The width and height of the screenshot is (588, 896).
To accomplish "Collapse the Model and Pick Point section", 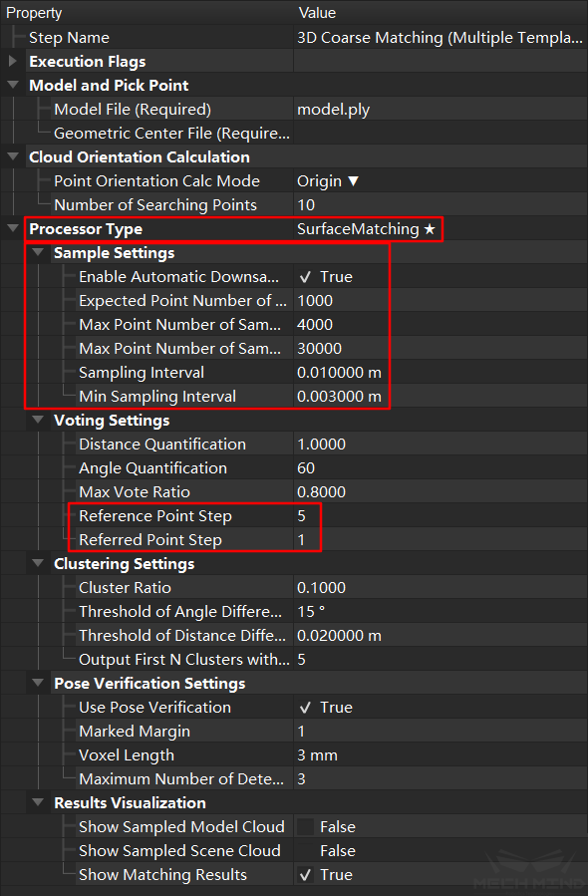I will pos(13,85).
